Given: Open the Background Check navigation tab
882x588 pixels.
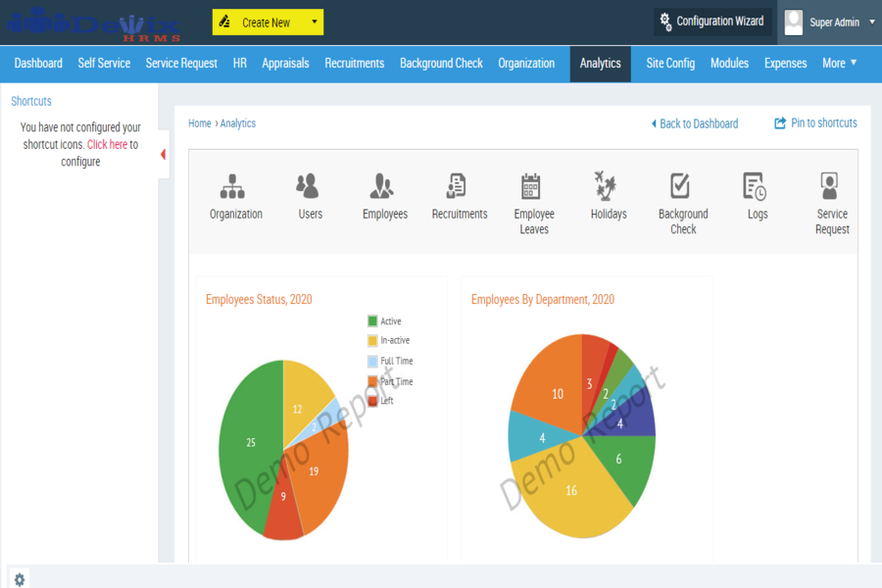Looking at the screenshot, I should (x=441, y=64).
